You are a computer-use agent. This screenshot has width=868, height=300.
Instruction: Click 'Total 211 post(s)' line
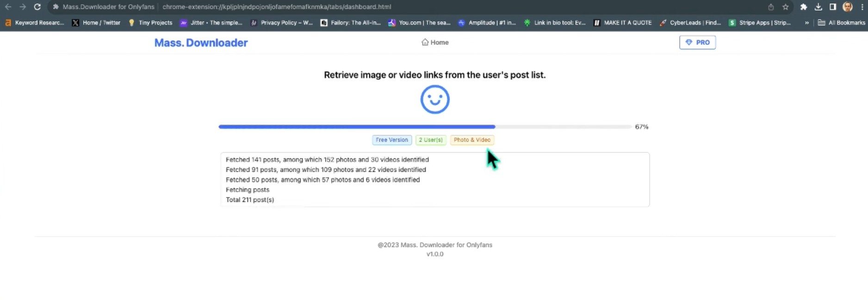[x=250, y=200]
